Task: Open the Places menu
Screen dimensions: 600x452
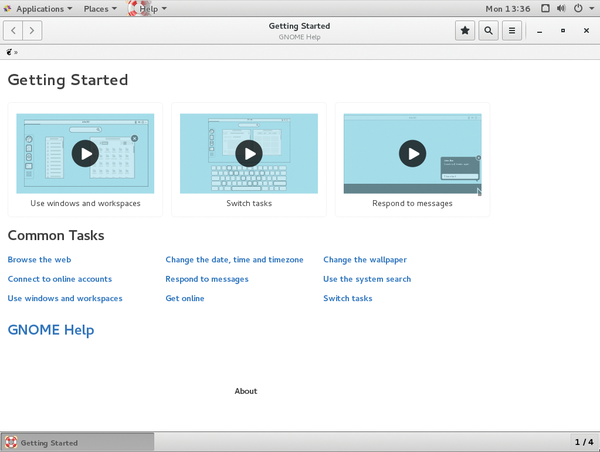Action: [100, 8]
